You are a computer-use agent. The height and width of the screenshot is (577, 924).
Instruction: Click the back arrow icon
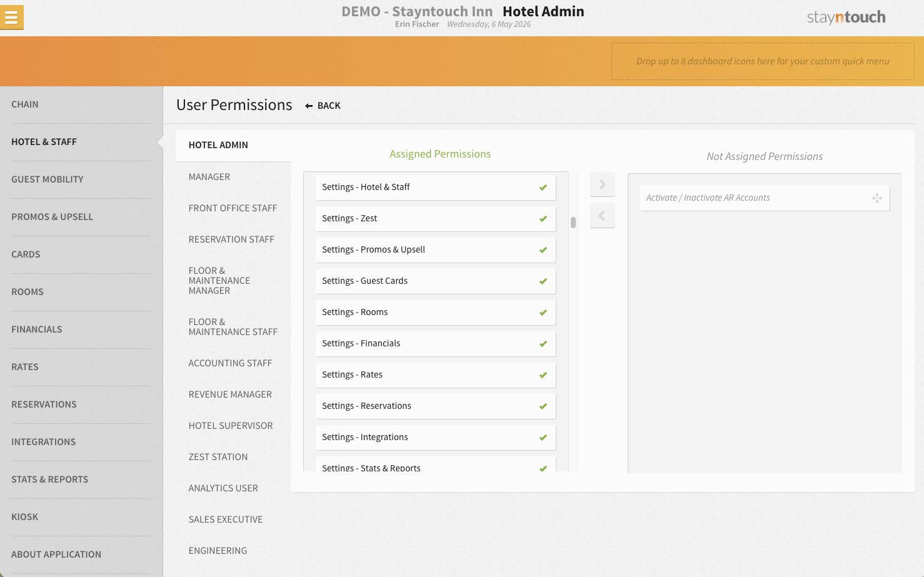[x=309, y=106]
